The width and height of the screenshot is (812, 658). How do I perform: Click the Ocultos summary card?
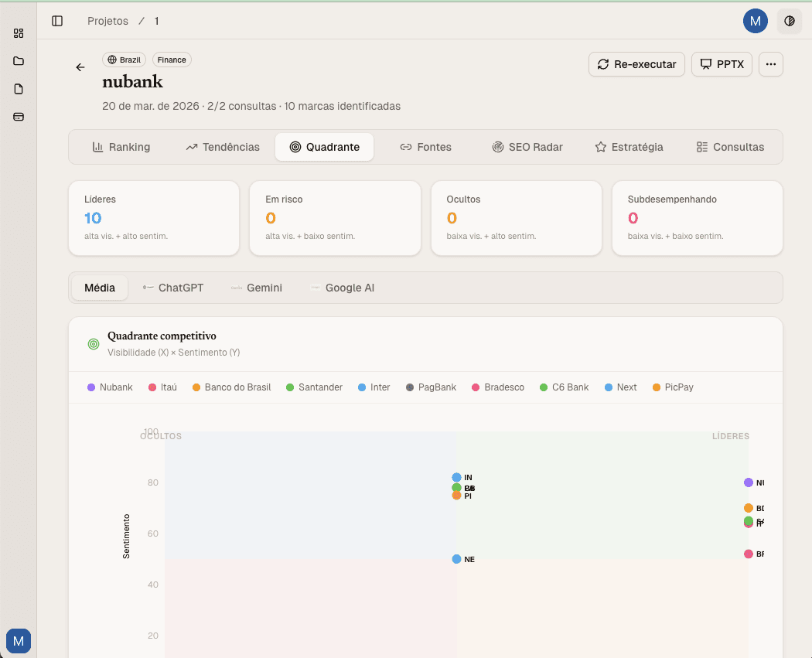(517, 218)
